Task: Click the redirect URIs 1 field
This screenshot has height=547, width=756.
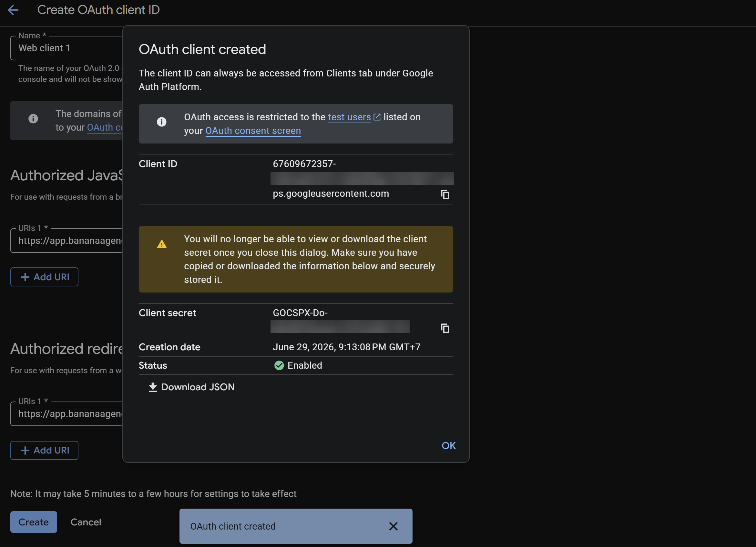Action: coord(67,414)
